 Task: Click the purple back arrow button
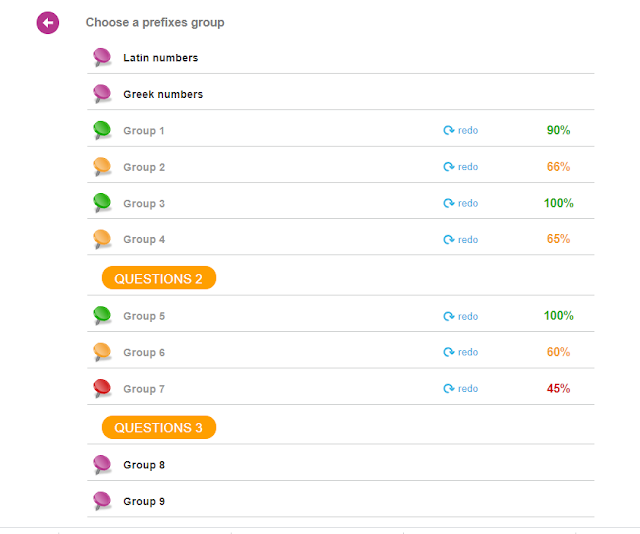[48, 22]
